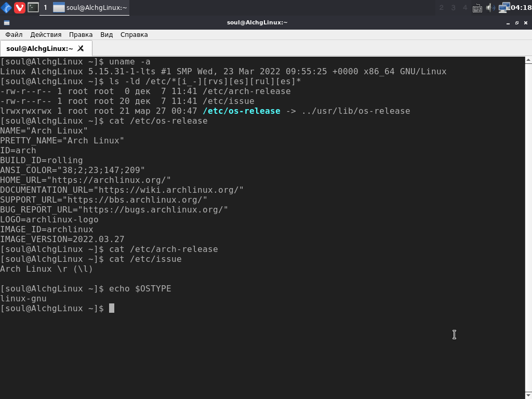Viewport: 532px width, 399px height.
Task: Click the 'cat /etc/issue' command text
Action: (145, 259)
